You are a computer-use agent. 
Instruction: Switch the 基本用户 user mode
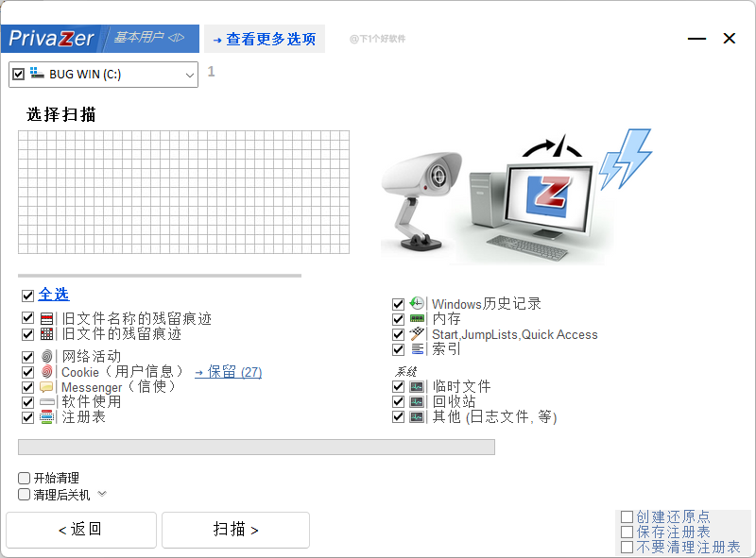click(x=150, y=38)
